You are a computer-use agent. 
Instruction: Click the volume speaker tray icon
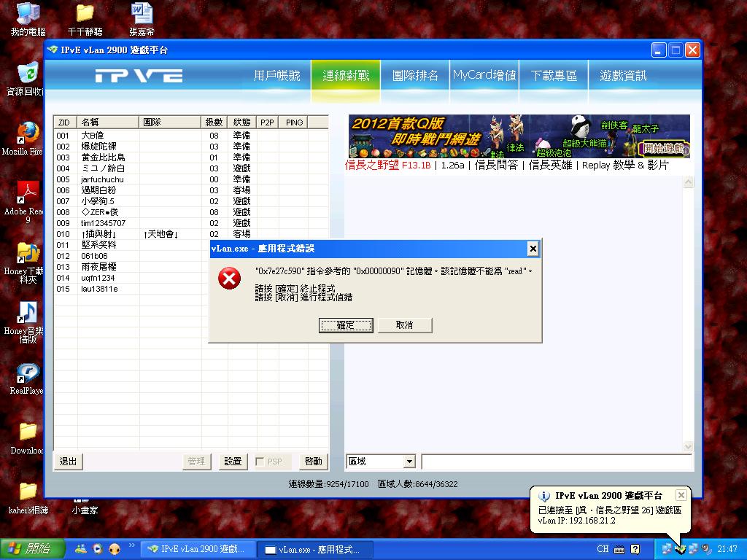tap(706, 549)
